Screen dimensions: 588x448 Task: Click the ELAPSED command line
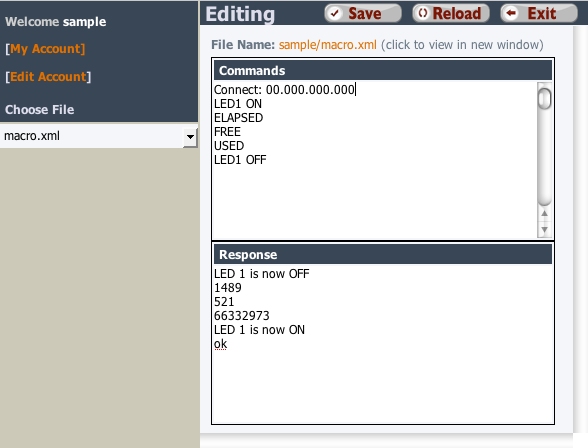pyautogui.click(x=238, y=118)
